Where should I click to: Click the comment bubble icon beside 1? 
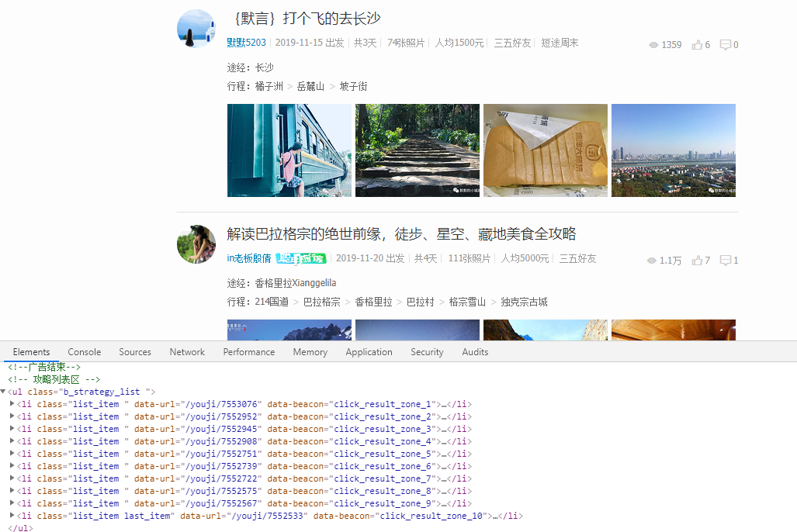726,260
